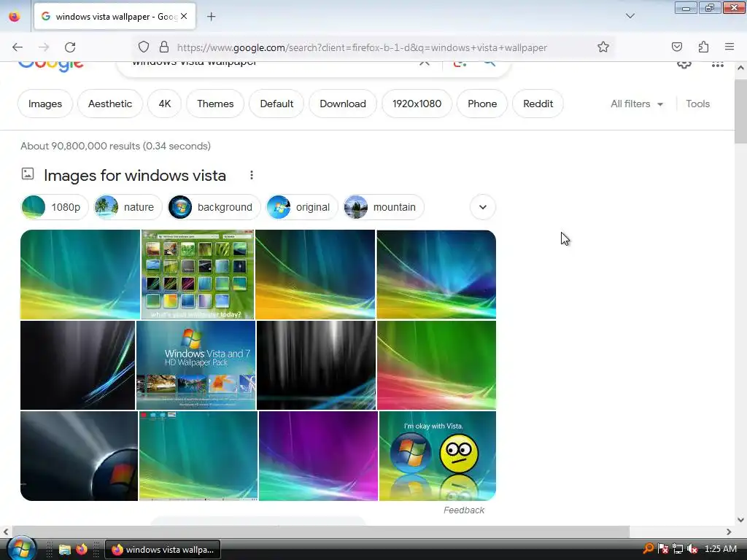Screen dimensions: 747x560
Task: Select the 4K filter chip
Action: tap(164, 104)
